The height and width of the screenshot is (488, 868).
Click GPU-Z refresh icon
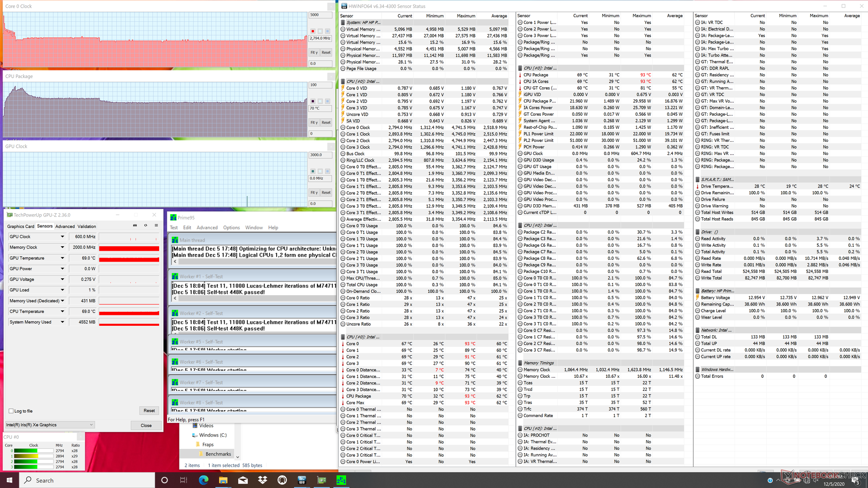click(146, 225)
